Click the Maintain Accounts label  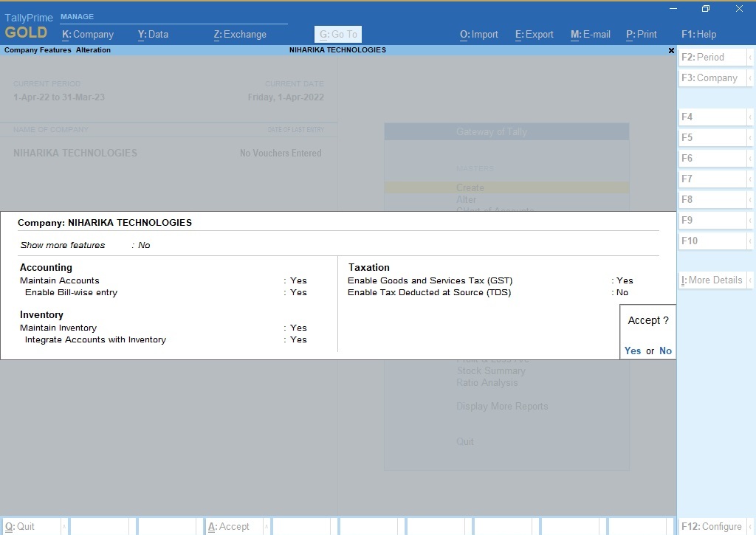point(59,280)
